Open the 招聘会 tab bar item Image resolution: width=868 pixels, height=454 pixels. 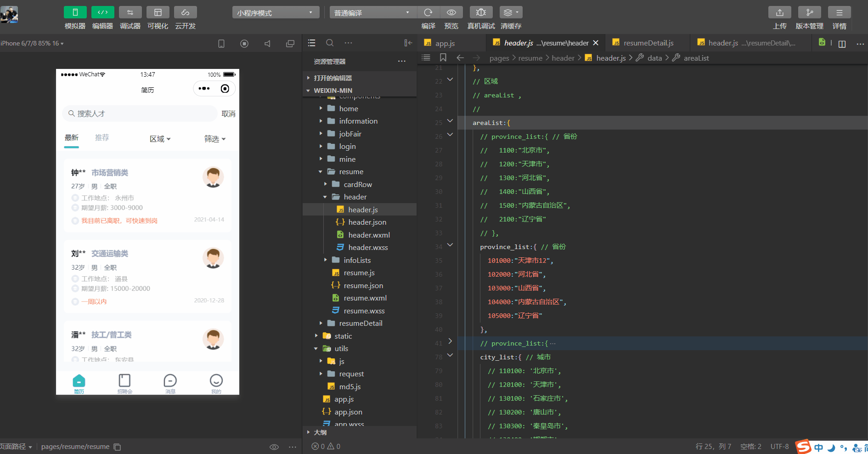(x=124, y=384)
